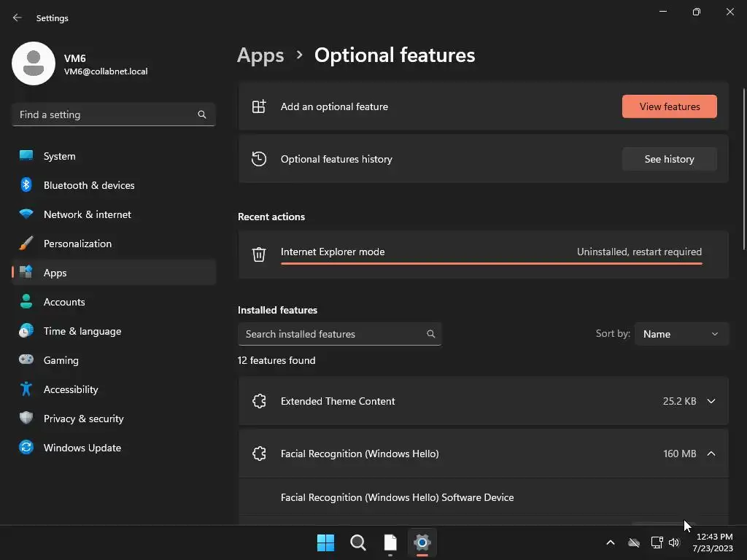Click the volume icon in system tray

(674, 542)
